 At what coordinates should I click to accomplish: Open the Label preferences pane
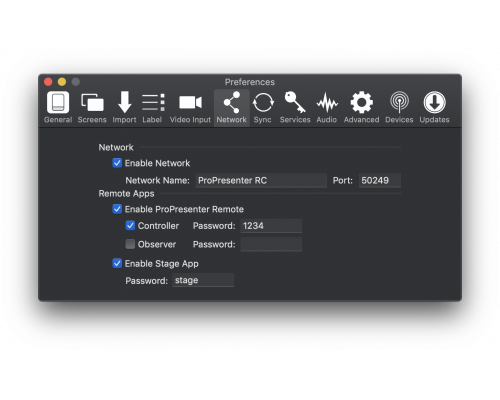152,107
